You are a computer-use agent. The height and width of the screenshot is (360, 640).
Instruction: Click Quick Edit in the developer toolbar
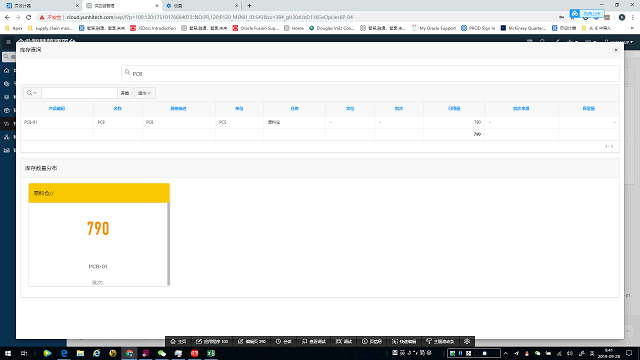tap(404, 341)
